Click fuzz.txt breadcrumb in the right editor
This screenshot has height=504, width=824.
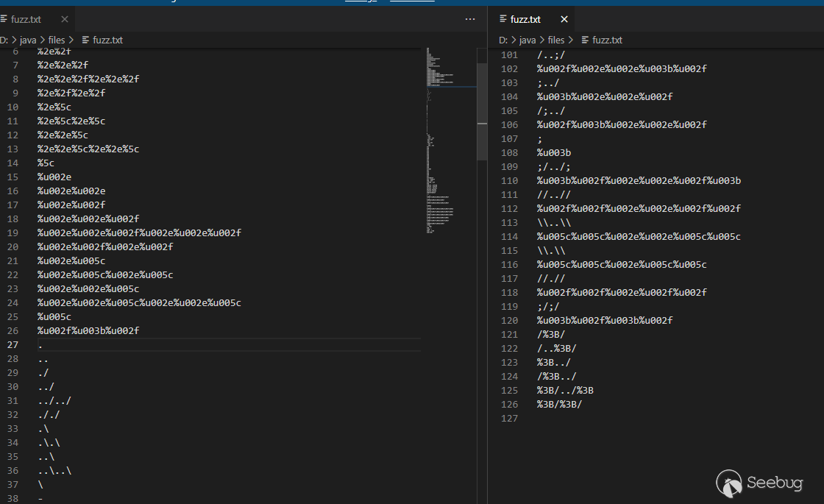607,40
